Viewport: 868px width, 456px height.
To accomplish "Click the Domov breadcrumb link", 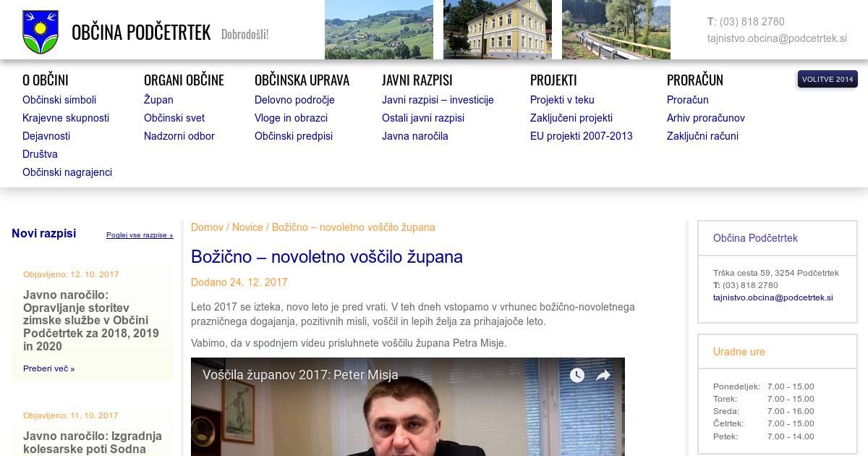I will click(x=207, y=227).
